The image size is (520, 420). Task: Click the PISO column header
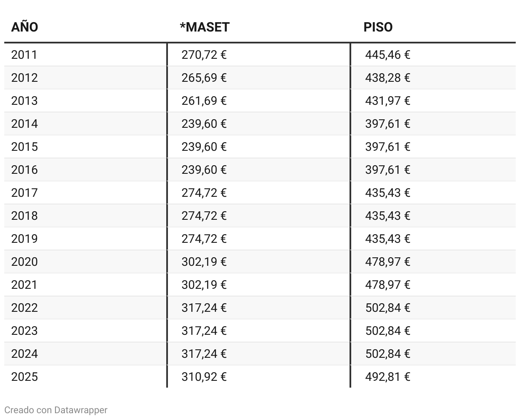378,27
